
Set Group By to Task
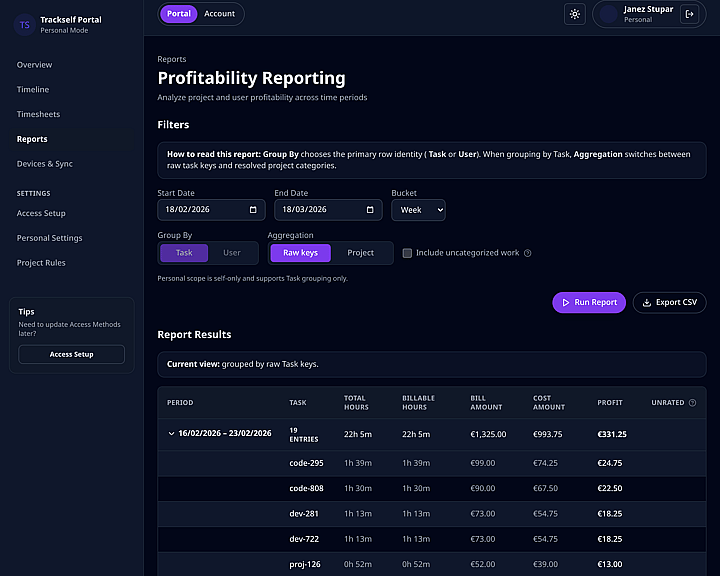coord(184,253)
